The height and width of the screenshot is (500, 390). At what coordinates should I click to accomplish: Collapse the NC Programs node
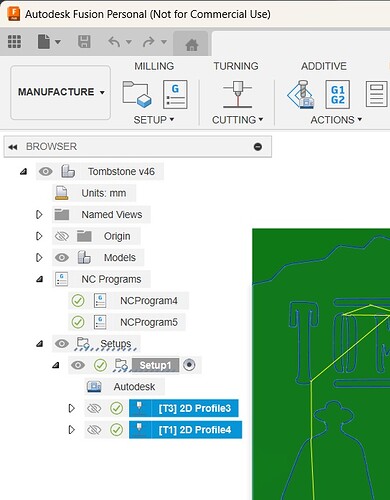39,279
